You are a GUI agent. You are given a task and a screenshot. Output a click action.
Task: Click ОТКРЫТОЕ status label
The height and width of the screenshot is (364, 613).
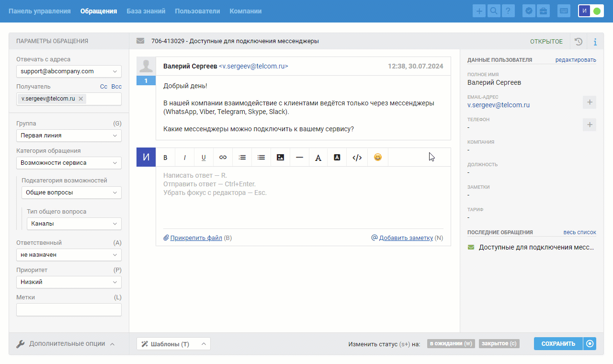[x=546, y=42]
